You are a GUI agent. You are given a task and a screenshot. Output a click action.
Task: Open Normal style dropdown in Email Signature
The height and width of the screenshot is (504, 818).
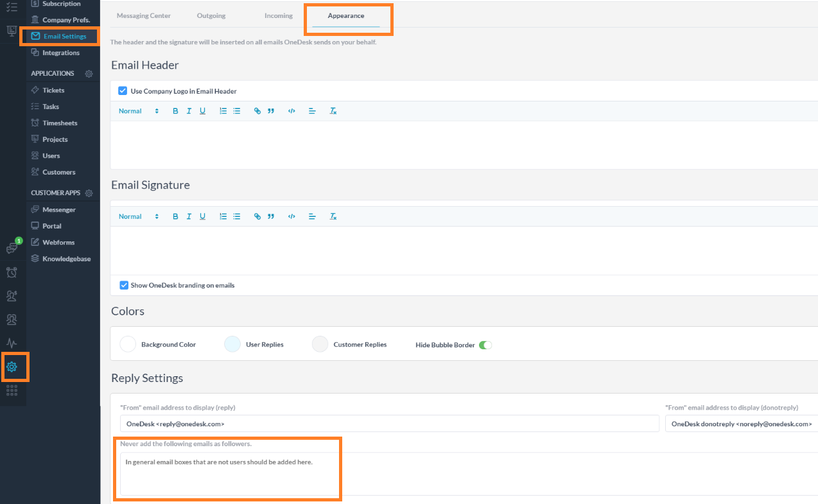click(138, 216)
